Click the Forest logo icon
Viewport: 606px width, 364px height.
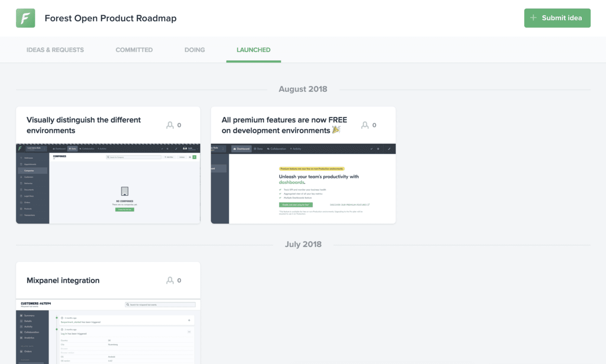tap(26, 18)
